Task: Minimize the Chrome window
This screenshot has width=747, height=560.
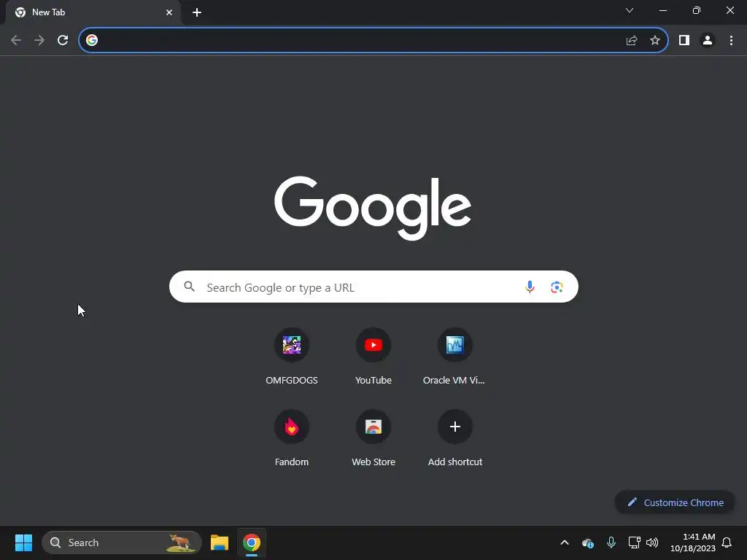Action: pos(662,10)
